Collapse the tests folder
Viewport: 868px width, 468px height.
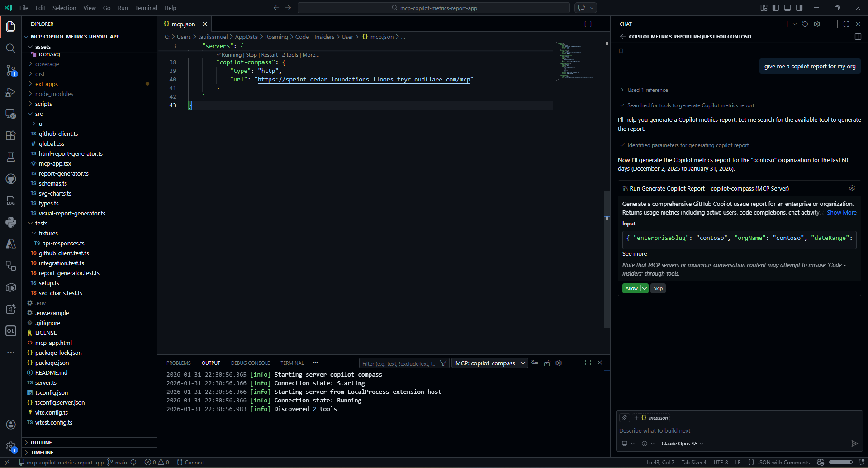tap(41, 223)
